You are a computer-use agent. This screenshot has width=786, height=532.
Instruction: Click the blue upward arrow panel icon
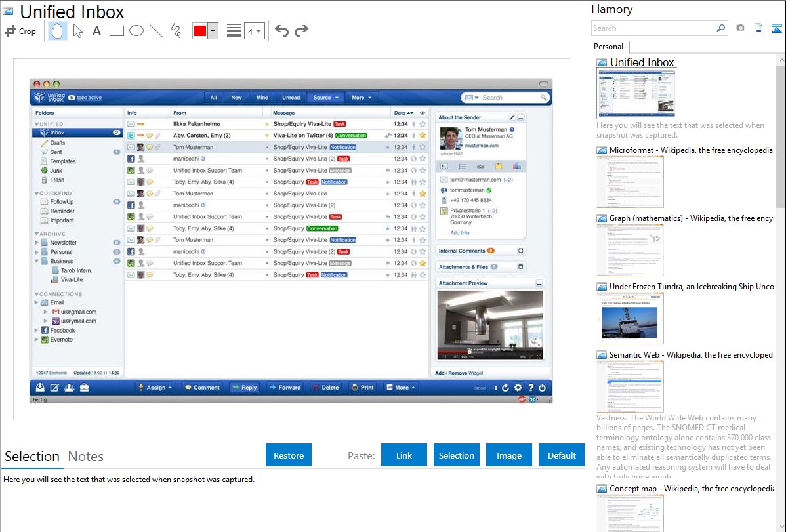[x=776, y=28]
